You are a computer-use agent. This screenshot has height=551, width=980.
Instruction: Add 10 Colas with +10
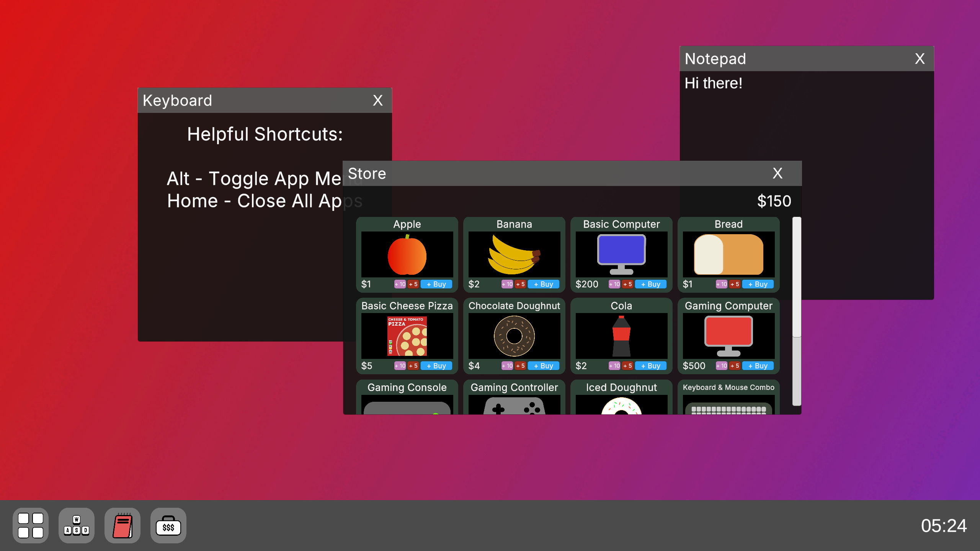(614, 366)
